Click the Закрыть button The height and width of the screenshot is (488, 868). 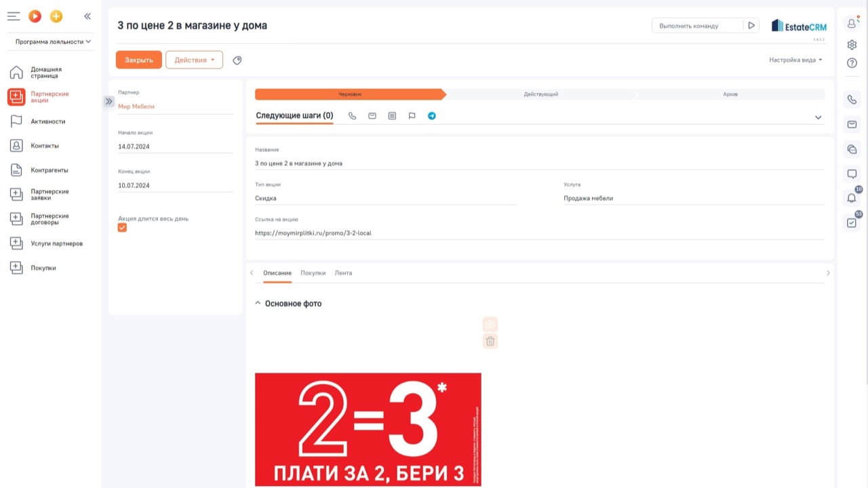pos(139,60)
